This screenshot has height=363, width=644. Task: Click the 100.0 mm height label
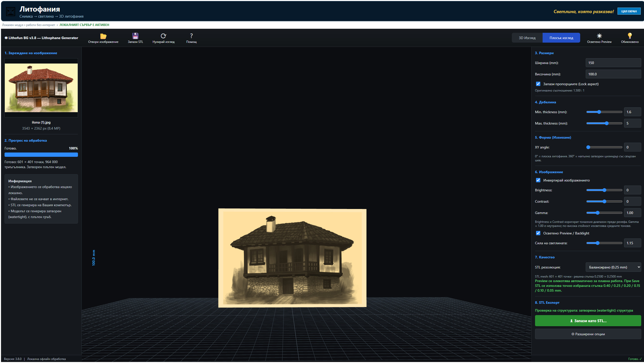pyautogui.click(x=94, y=258)
